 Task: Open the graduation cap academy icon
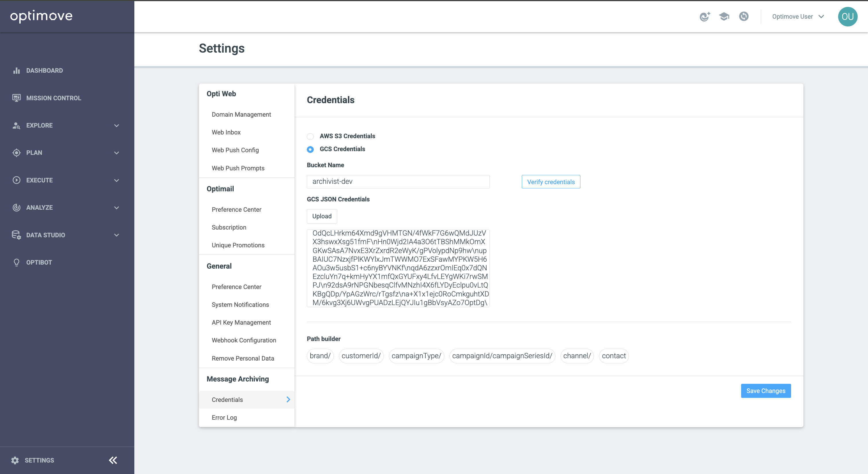[x=724, y=17]
